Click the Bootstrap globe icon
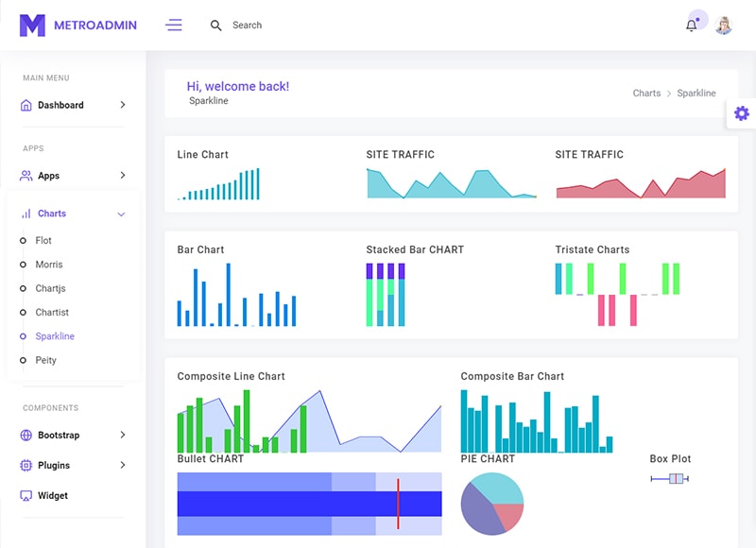756x548 pixels. point(26,436)
